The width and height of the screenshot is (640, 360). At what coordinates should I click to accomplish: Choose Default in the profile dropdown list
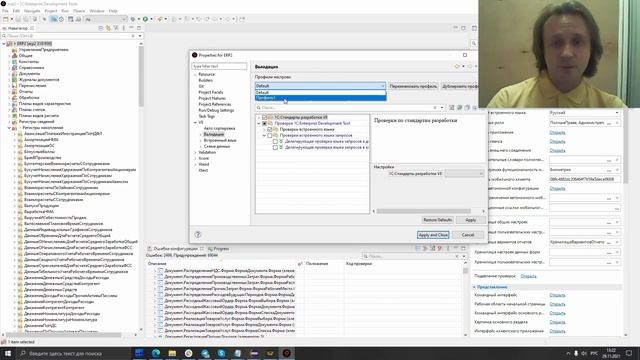(320, 92)
